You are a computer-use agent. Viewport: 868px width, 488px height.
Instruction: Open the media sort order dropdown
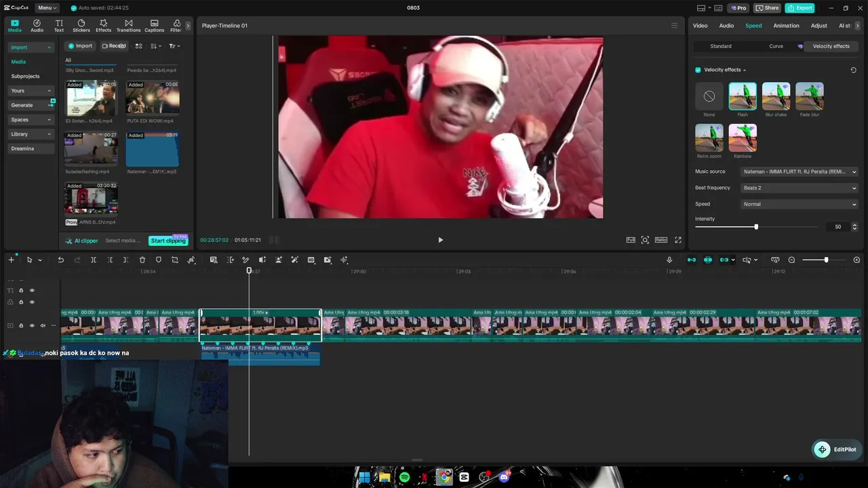pyautogui.click(x=156, y=46)
